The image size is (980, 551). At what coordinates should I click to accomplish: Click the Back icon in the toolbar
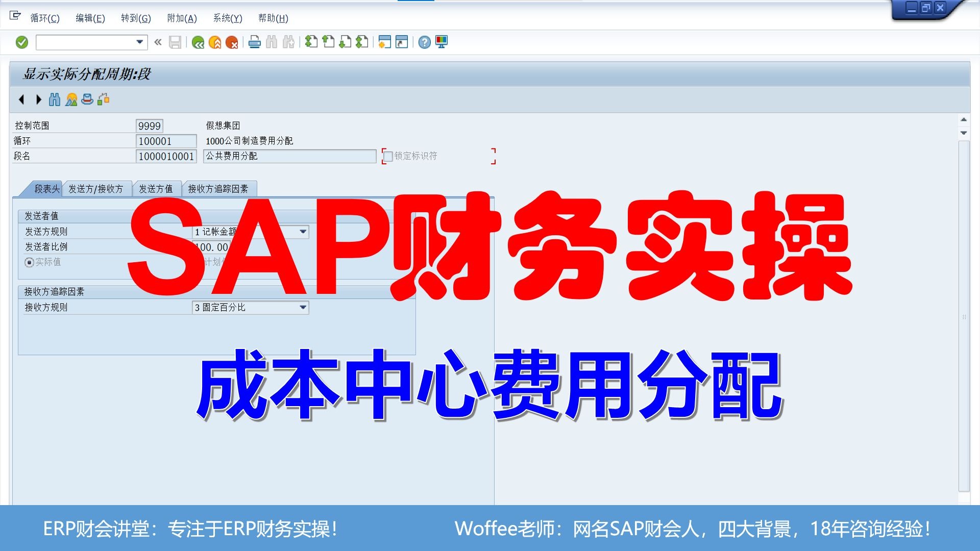point(198,42)
